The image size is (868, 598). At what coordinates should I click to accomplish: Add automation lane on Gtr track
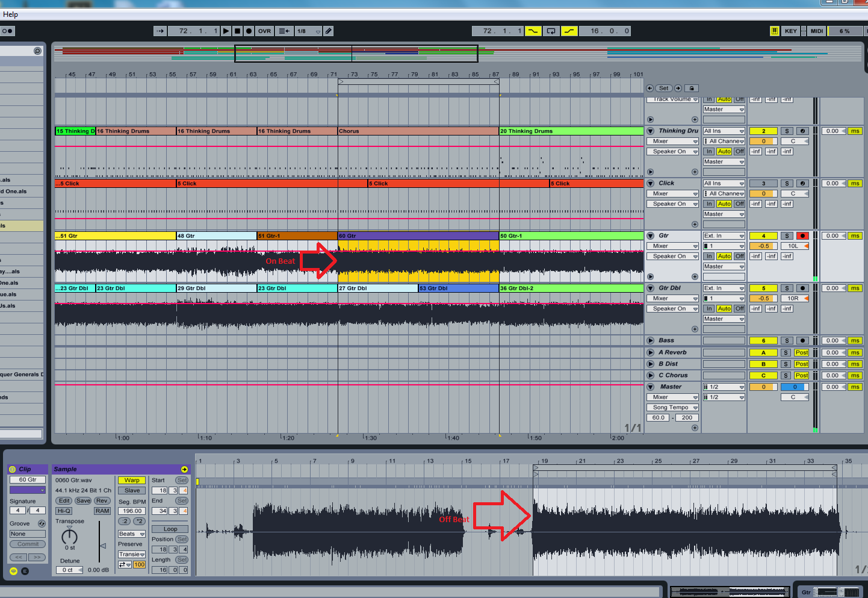[695, 276]
